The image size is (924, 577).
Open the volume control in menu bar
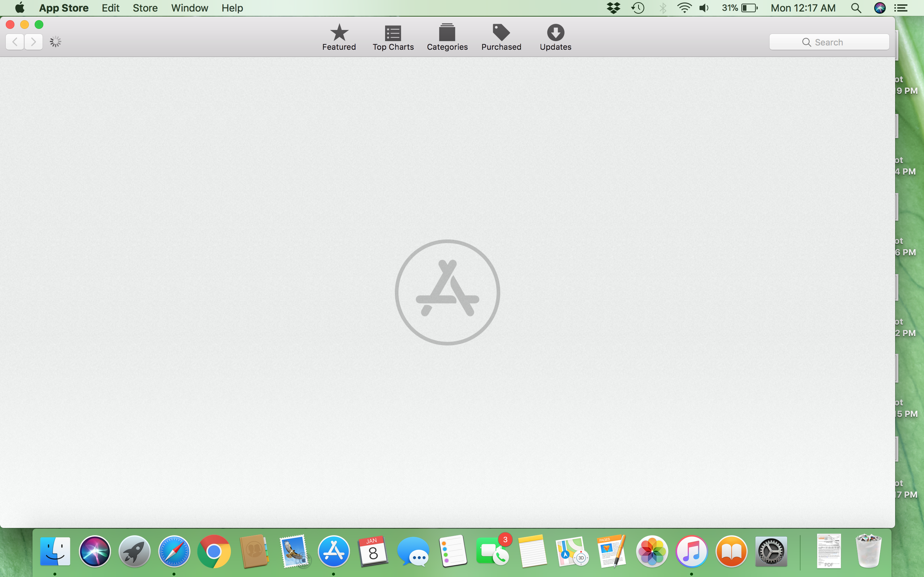[704, 8]
